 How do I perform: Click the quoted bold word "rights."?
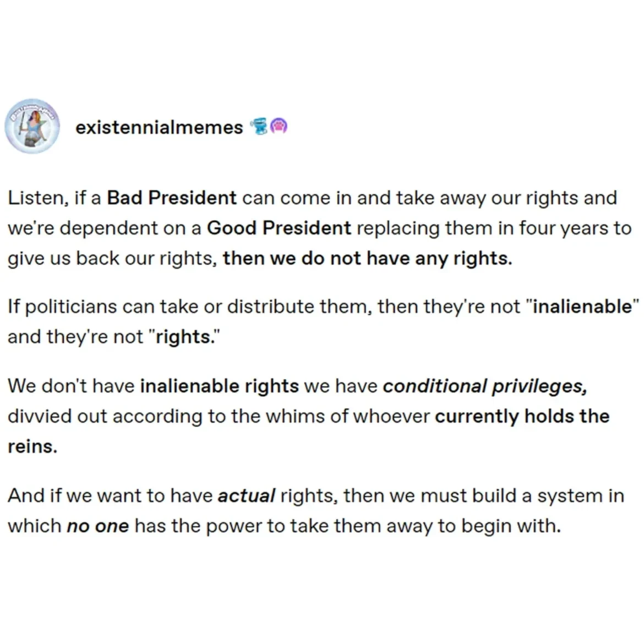[x=184, y=336]
